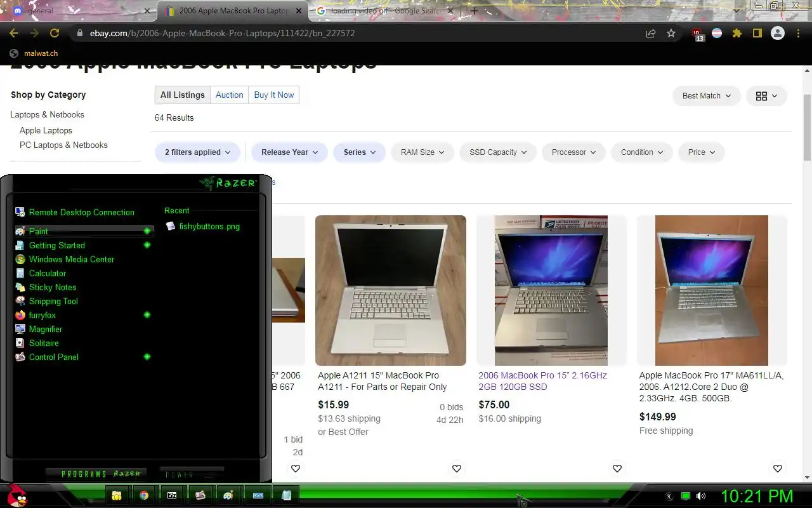Select the All Listings tab

click(182, 95)
